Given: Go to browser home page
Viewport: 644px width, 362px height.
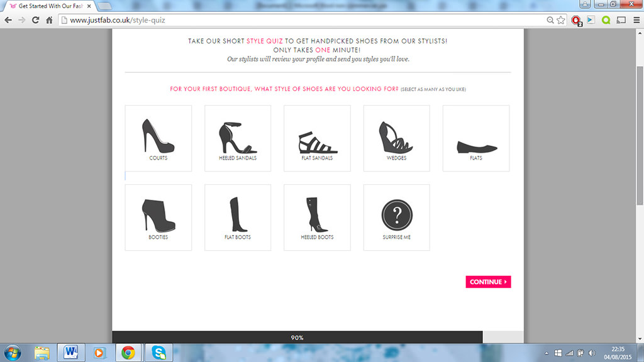Looking at the screenshot, I should (50, 20).
